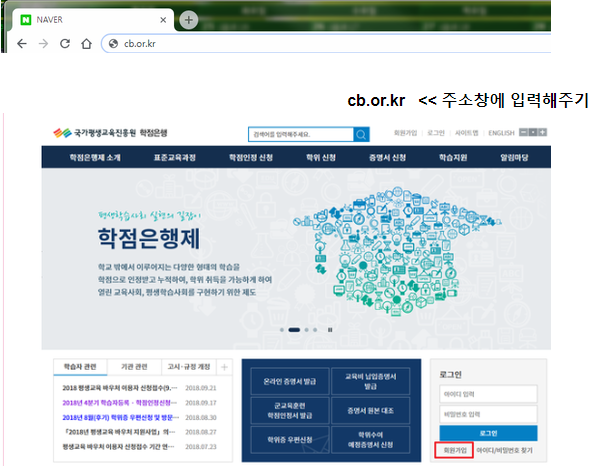Open a new tab with plus icon
Screen dimensions: 610x466
[189, 20]
